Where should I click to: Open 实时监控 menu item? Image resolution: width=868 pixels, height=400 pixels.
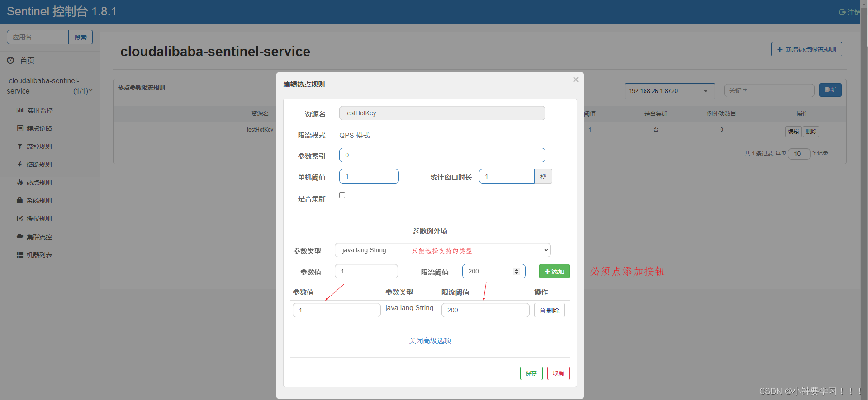[x=39, y=110]
